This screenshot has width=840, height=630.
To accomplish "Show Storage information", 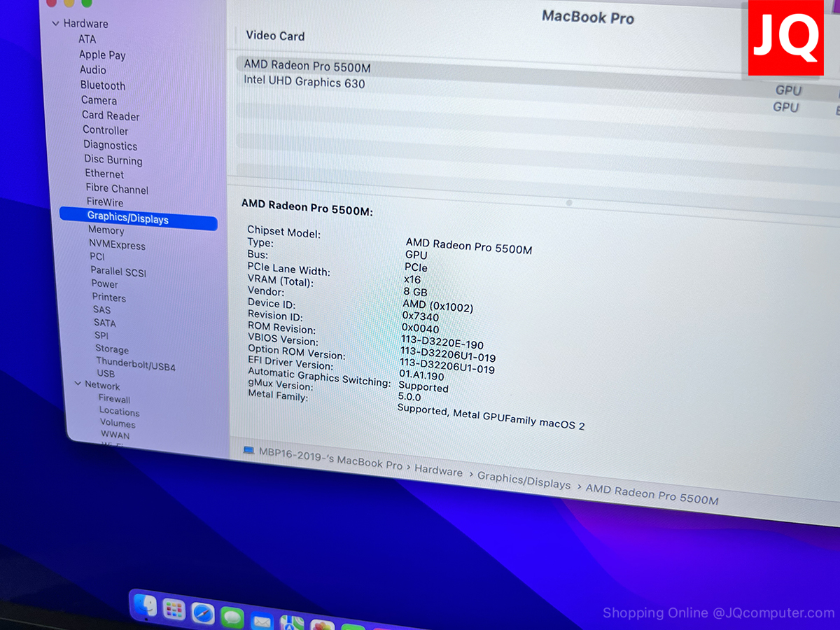I will [x=112, y=349].
